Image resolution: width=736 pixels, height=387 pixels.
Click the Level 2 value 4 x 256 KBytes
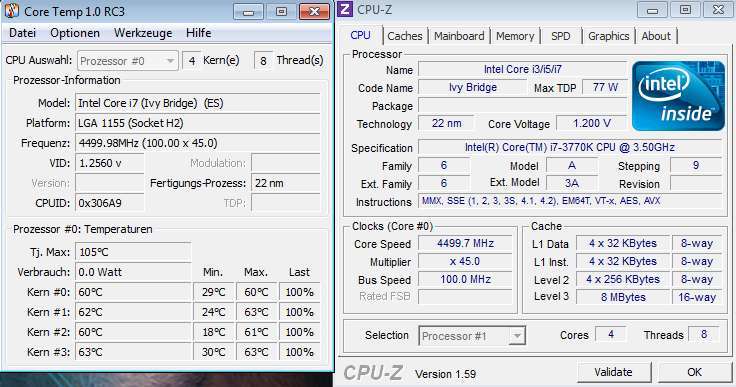pyautogui.click(x=622, y=279)
